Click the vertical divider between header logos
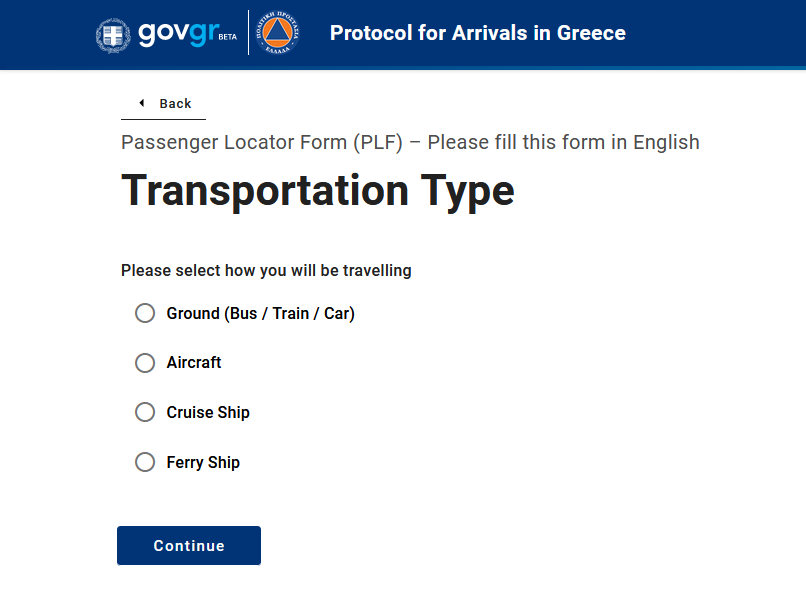806x607 pixels. pos(248,34)
